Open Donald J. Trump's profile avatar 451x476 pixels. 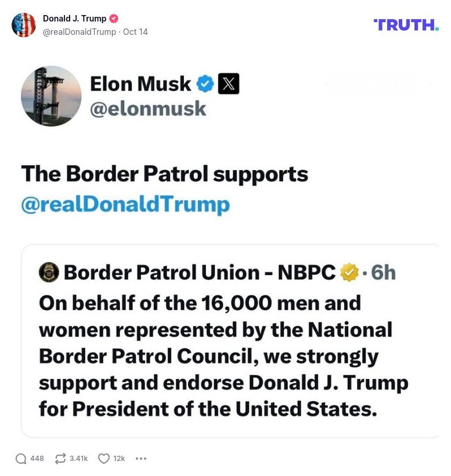point(24,25)
